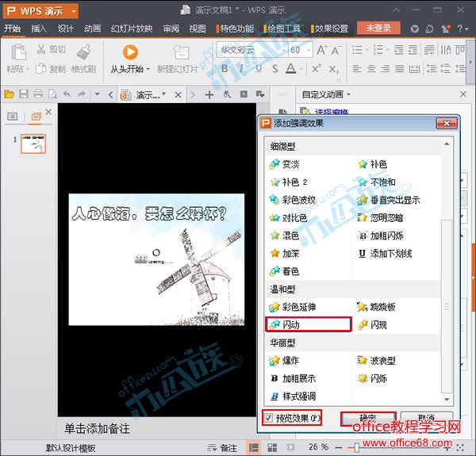
Task: Click the 粘贴 paste icon
Action: [16, 52]
